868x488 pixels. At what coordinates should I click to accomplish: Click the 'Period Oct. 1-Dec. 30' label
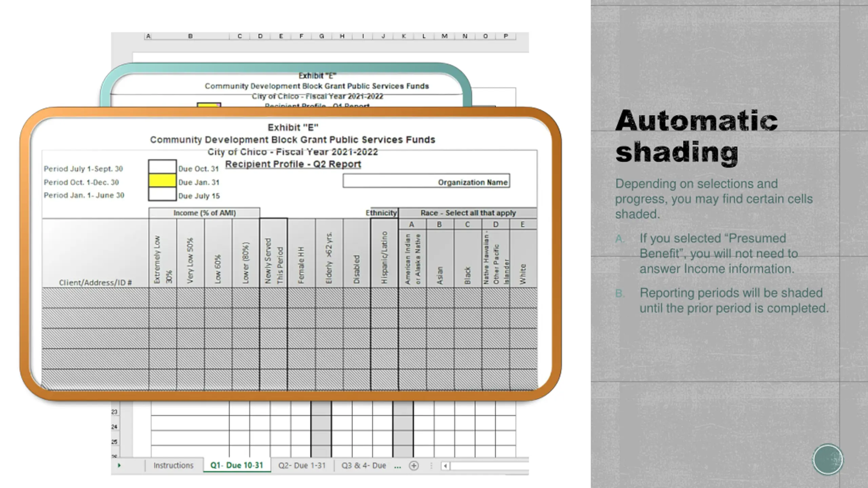click(x=81, y=182)
